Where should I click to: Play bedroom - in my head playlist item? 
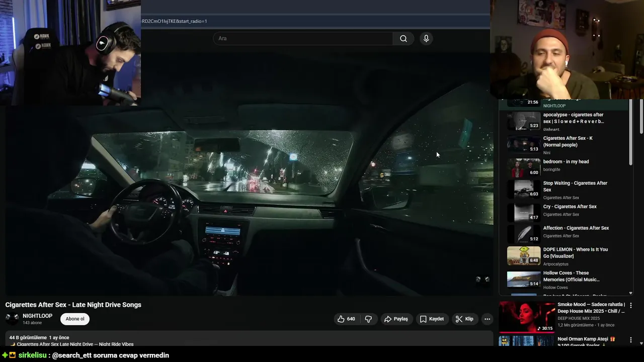[563, 168]
